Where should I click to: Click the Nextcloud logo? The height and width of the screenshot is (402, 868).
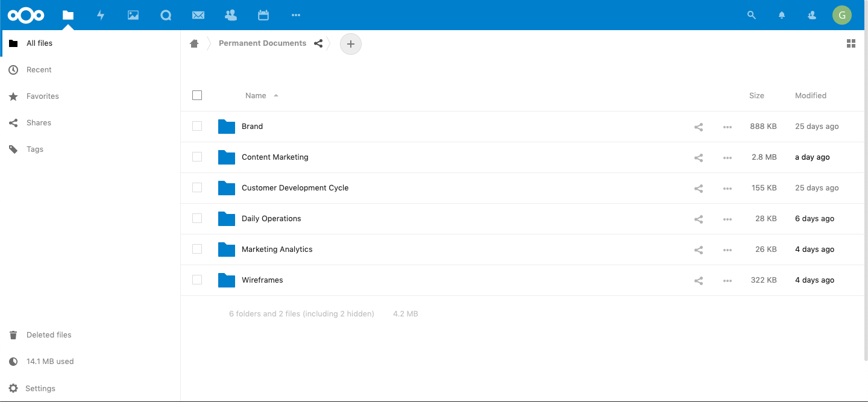pos(26,15)
